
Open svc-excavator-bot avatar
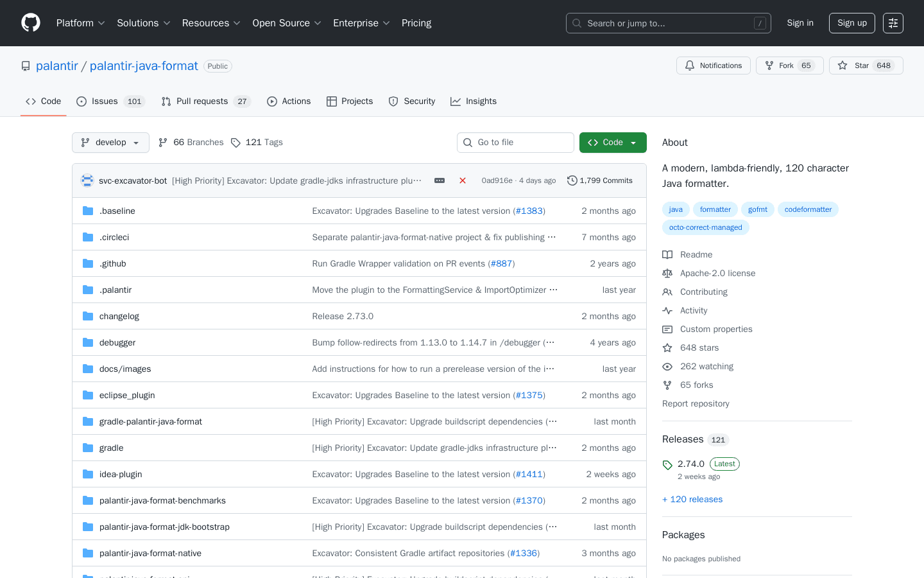[87, 180]
